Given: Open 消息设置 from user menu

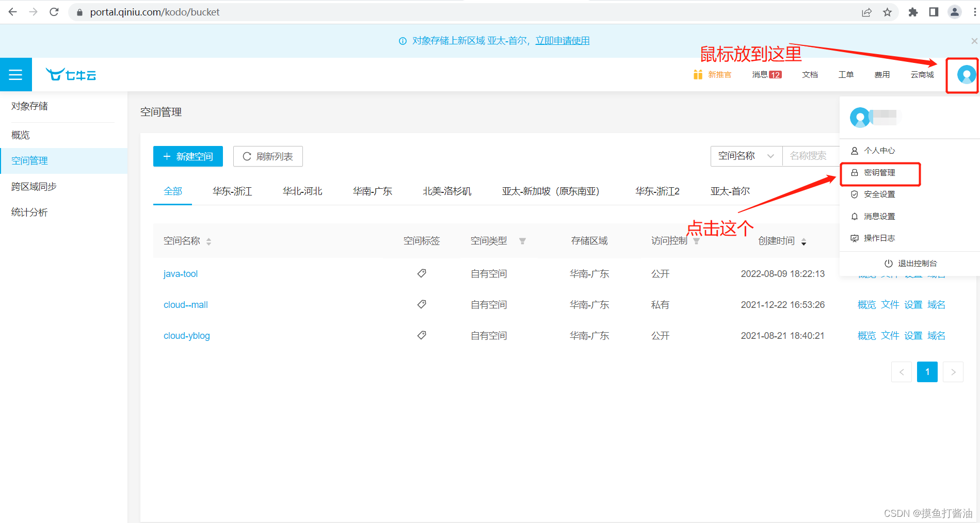Looking at the screenshot, I should coord(879,217).
